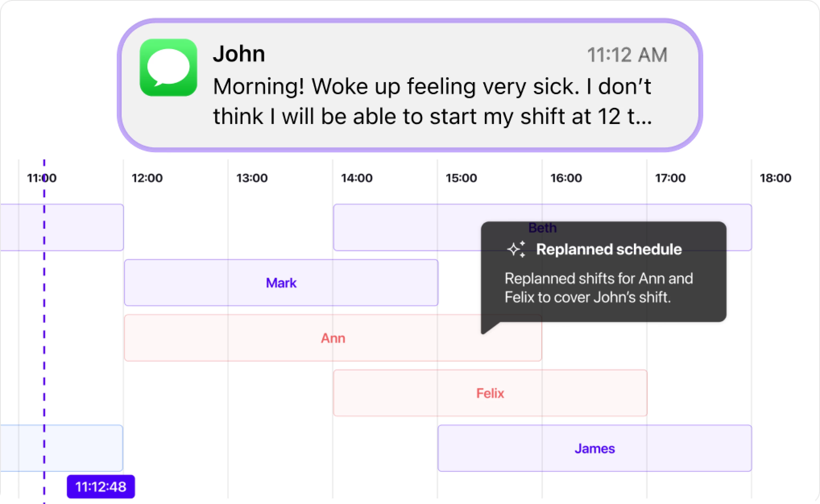The image size is (820, 504).
Task: Click the 16:00 hour label
Action: pos(566,178)
